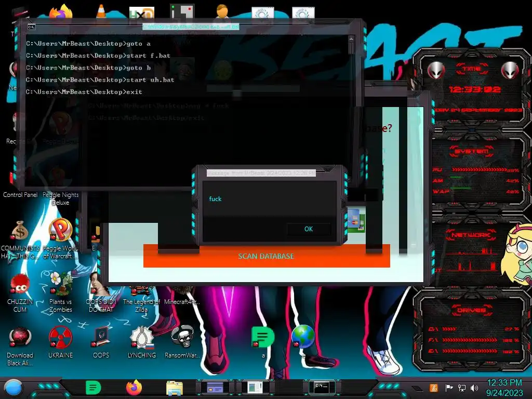Click the credit cards icon behind the message box

pyautogui.click(x=355, y=220)
